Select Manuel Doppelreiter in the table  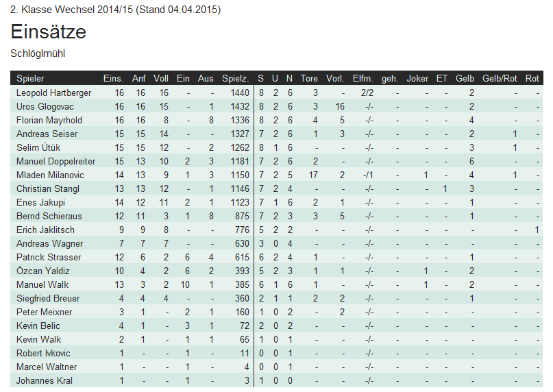pyautogui.click(x=56, y=161)
